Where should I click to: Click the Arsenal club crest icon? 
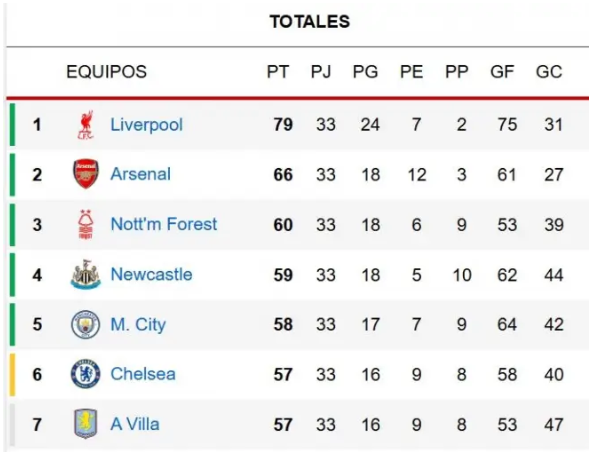[86, 174]
